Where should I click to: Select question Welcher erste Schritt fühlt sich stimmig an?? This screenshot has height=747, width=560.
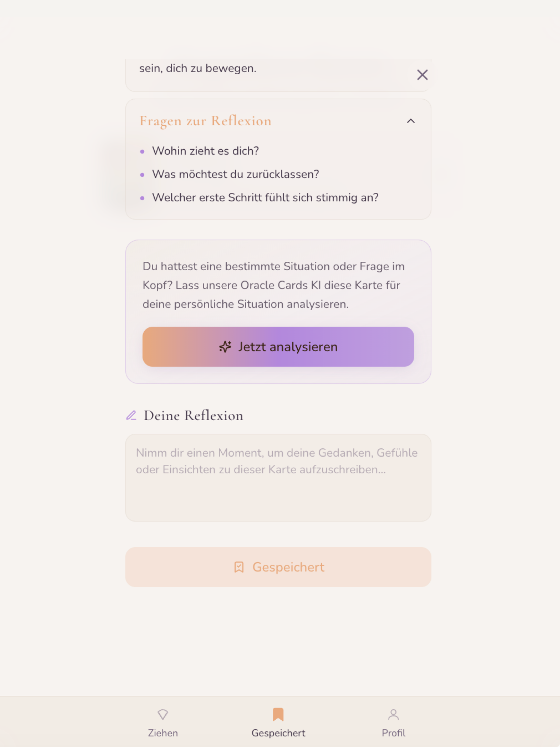265,198
